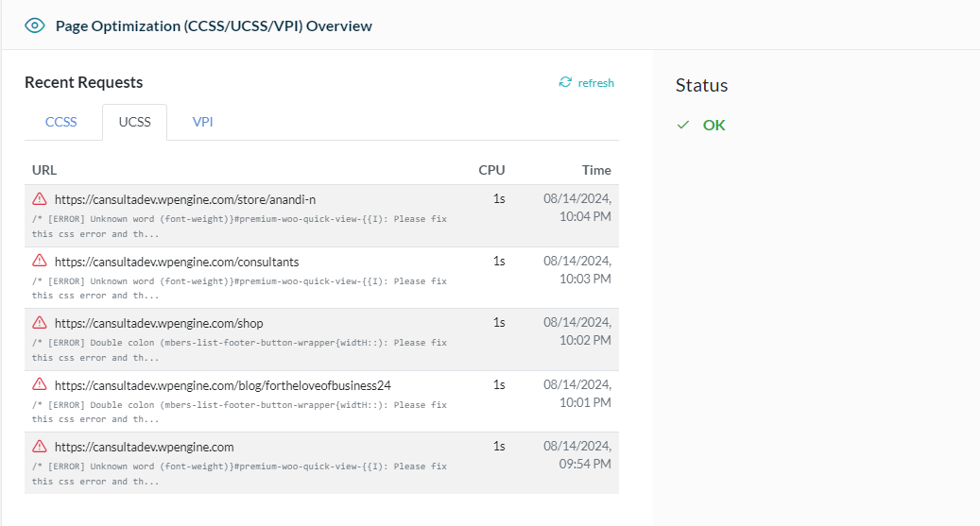Click CPU value 1s in the consultants row
Screen dimensions: 980x526
click(x=499, y=262)
